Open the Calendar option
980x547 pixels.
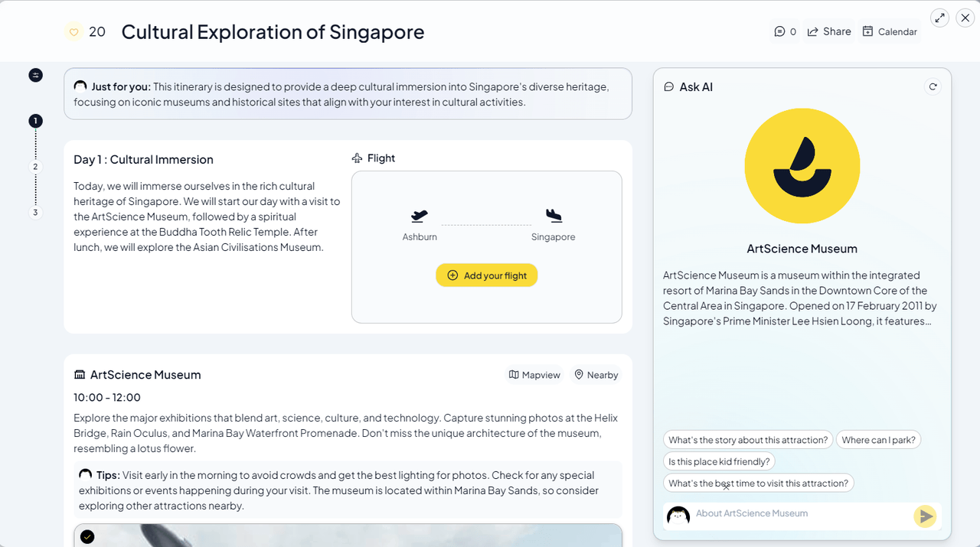pyautogui.click(x=890, y=31)
